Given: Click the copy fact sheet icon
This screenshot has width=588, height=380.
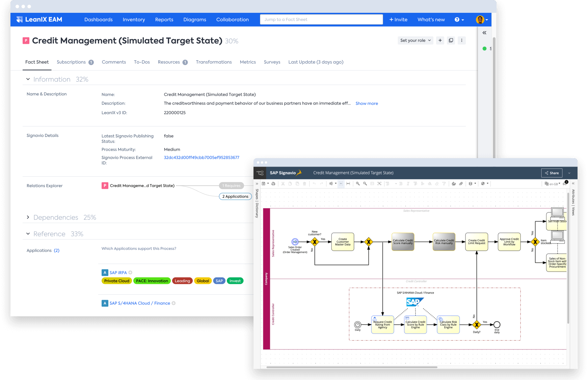Looking at the screenshot, I should pyautogui.click(x=451, y=40).
